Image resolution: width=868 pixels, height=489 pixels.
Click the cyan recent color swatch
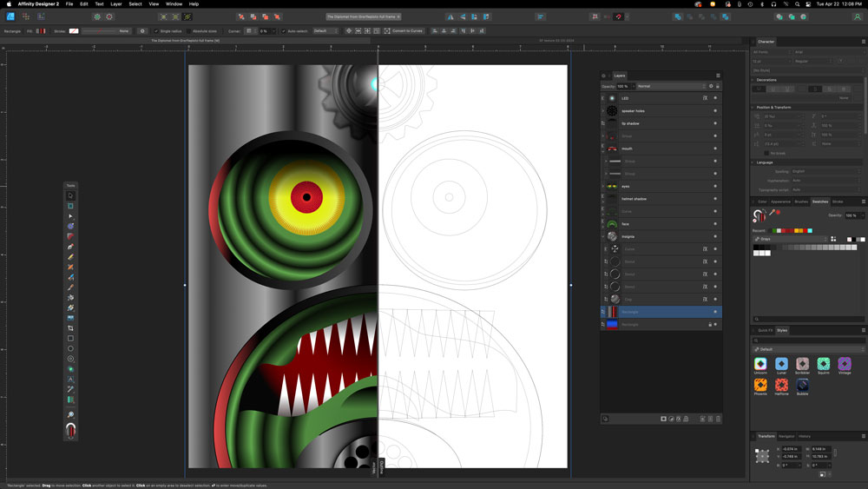tap(810, 230)
